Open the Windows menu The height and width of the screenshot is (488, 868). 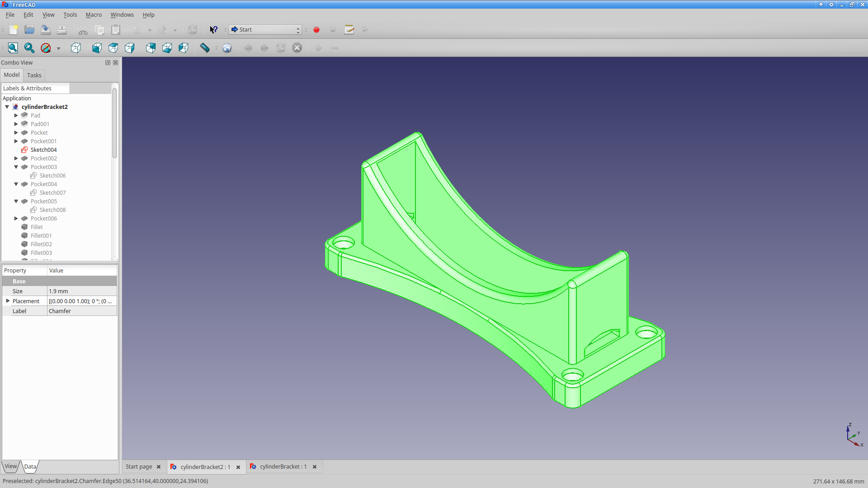122,15
